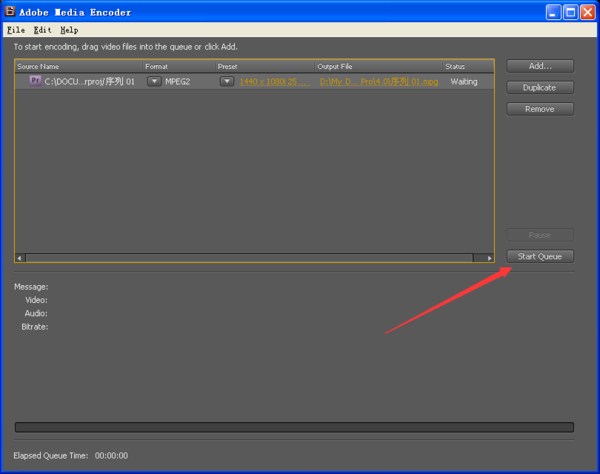This screenshot has width=600, height=474.
Task: Click the left scroll arrow of queue list
Action: [20, 258]
